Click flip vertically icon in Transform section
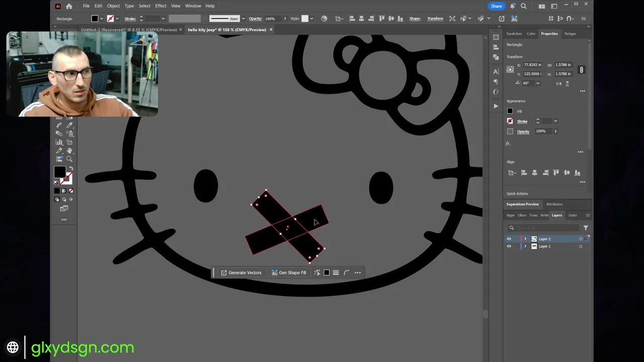Screen dimensions: 644x362 pos(567,83)
